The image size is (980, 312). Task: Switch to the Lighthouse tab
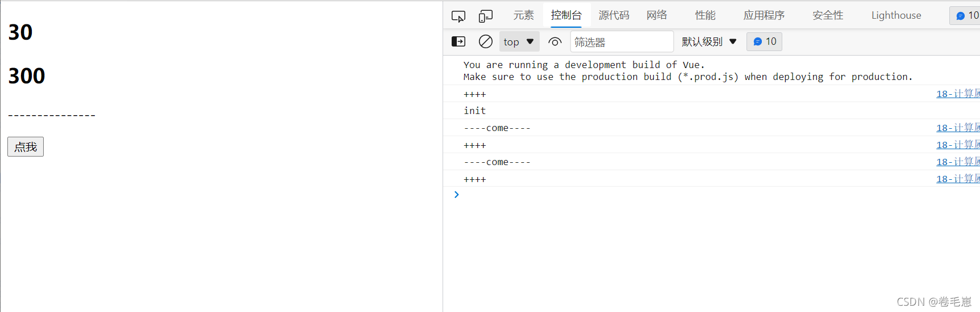[x=896, y=15]
